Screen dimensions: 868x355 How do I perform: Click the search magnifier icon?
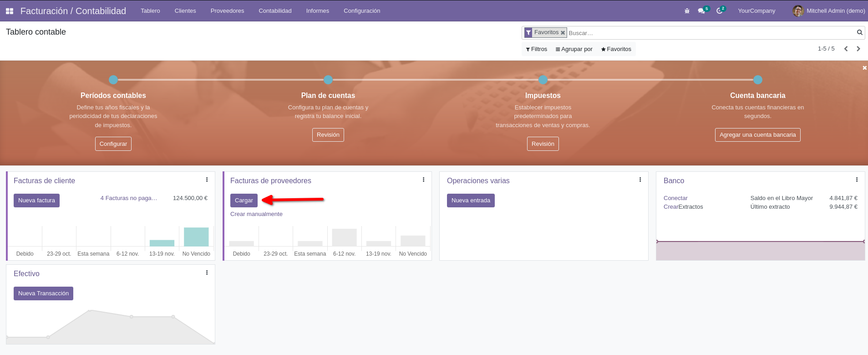tap(860, 32)
